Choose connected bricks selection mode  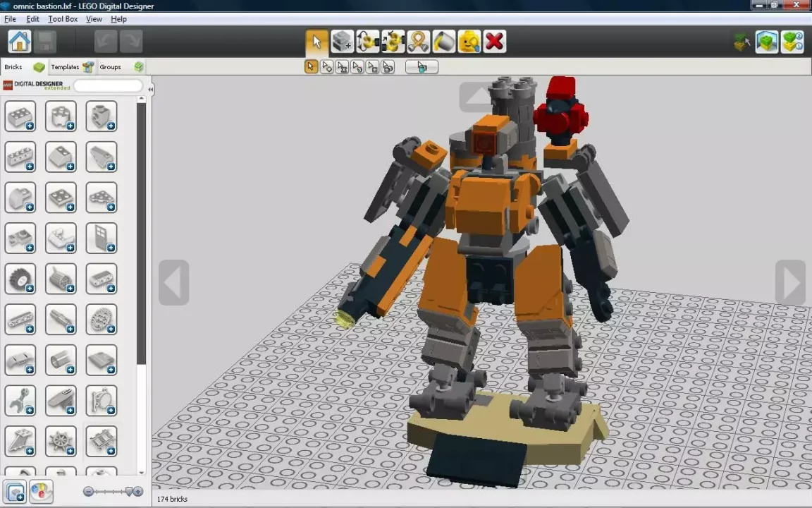[x=342, y=67]
